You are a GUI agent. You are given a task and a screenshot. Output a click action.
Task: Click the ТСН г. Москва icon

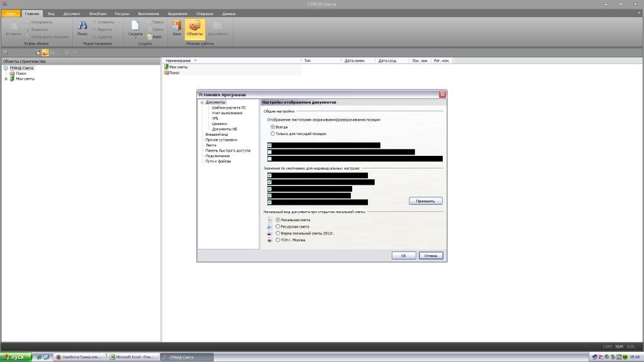(x=270, y=240)
